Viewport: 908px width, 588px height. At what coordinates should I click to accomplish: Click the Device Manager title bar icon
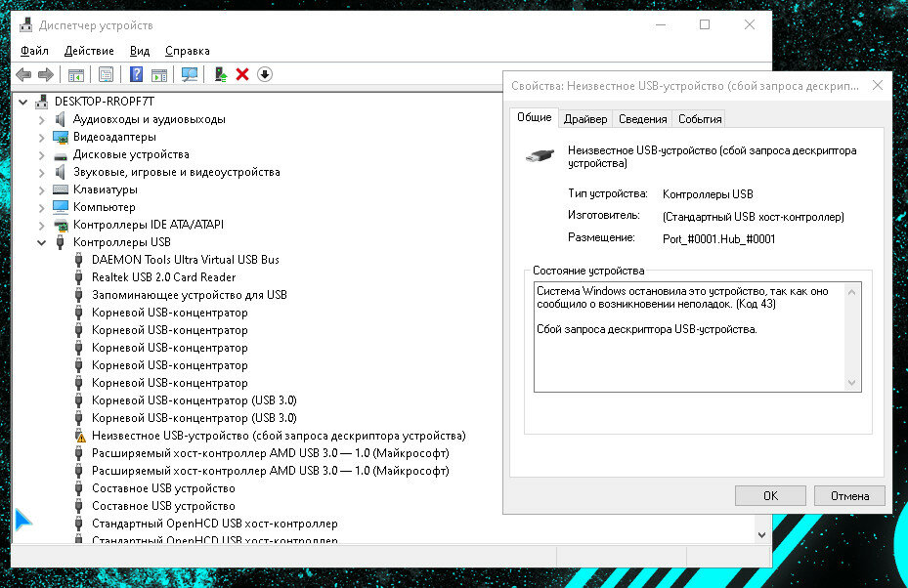pos(25,24)
